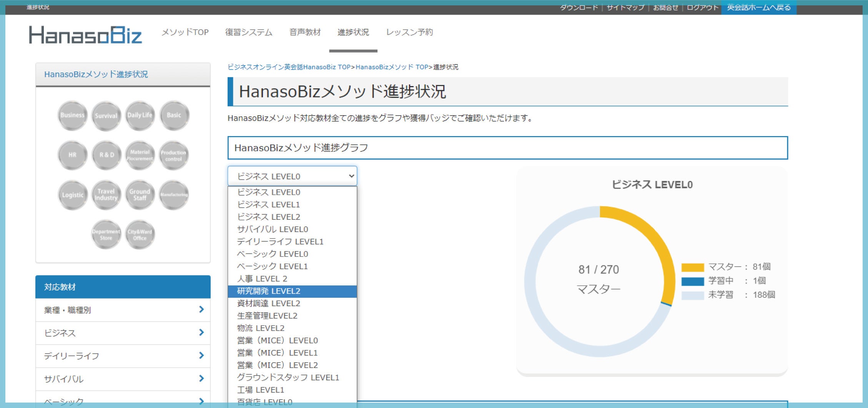Viewport: 868px width, 408px height.
Task: Follow the ビジネスオンライン英会話HanasoBiz TOP breadcrumb
Action: [289, 67]
